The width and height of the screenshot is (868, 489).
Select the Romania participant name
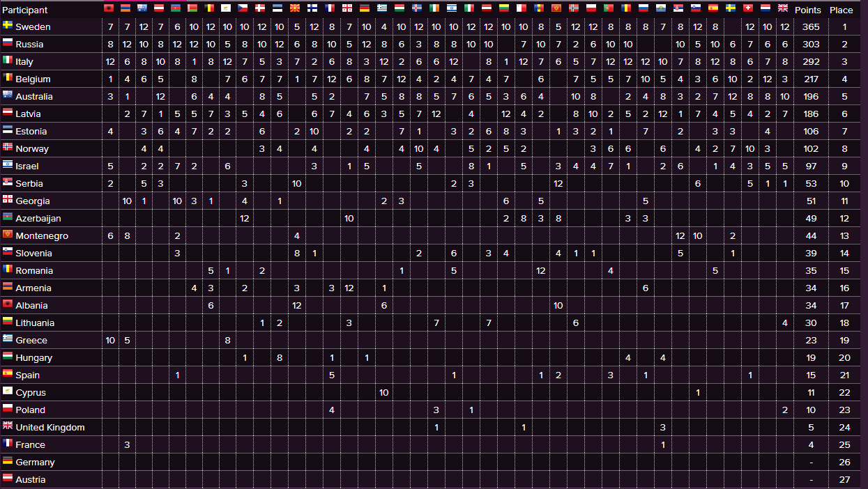[x=34, y=270]
